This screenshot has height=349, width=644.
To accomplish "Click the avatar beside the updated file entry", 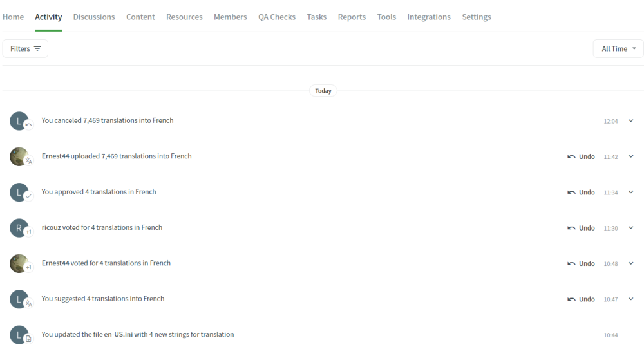I will tap(19, 335).
